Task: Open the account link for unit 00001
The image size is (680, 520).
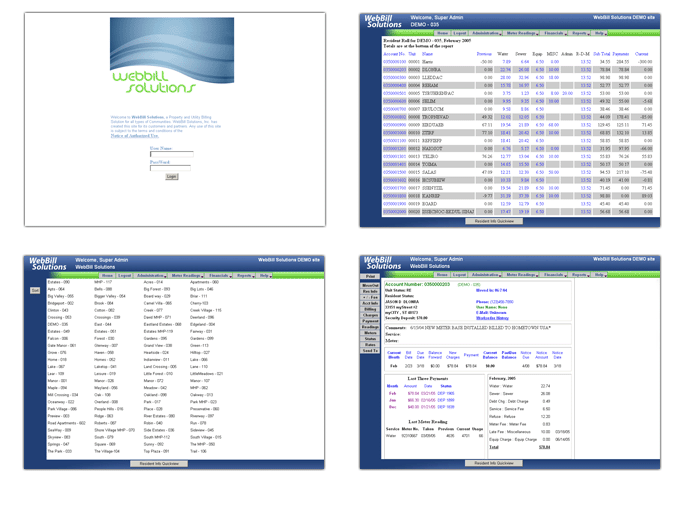Action: pyautogui.click(x=395, y=62)
